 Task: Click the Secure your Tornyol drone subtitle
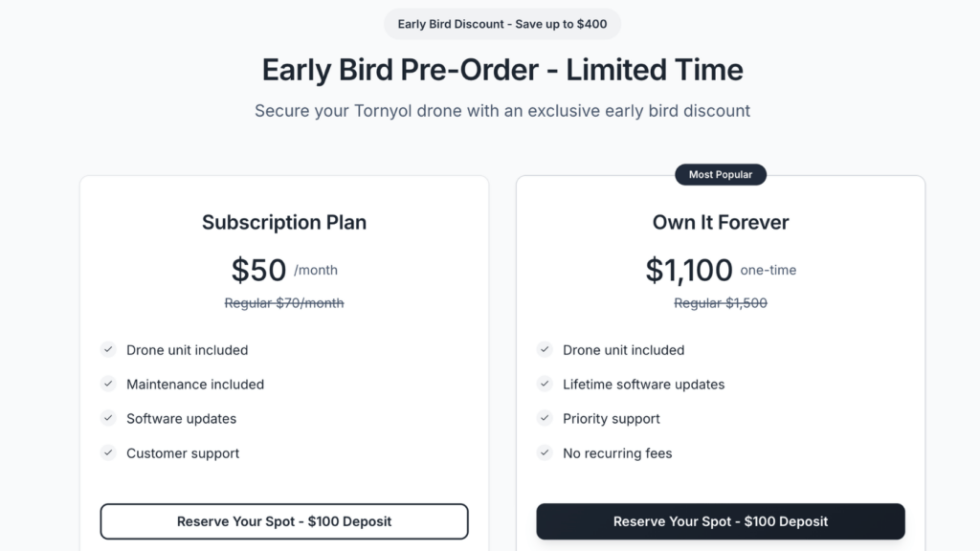click(501, 111)
